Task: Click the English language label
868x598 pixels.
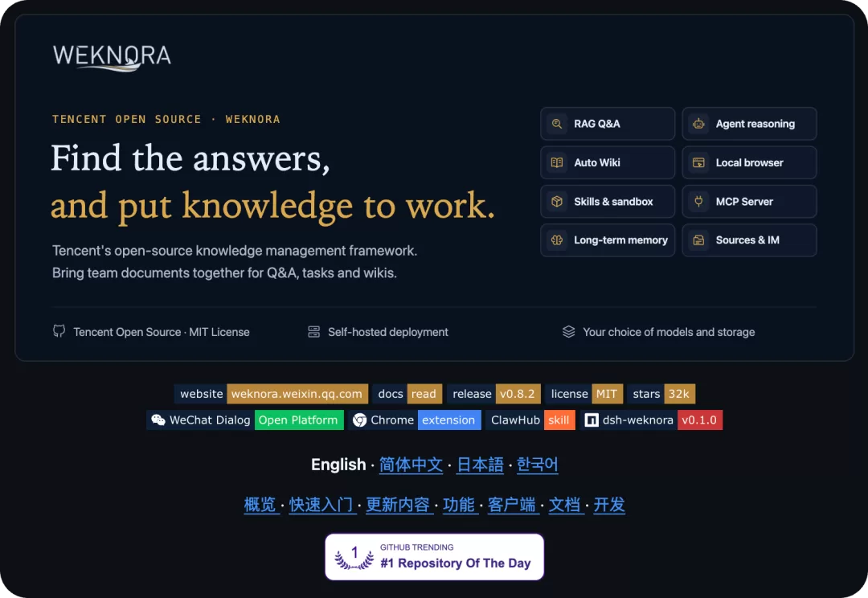Action: 338,464
